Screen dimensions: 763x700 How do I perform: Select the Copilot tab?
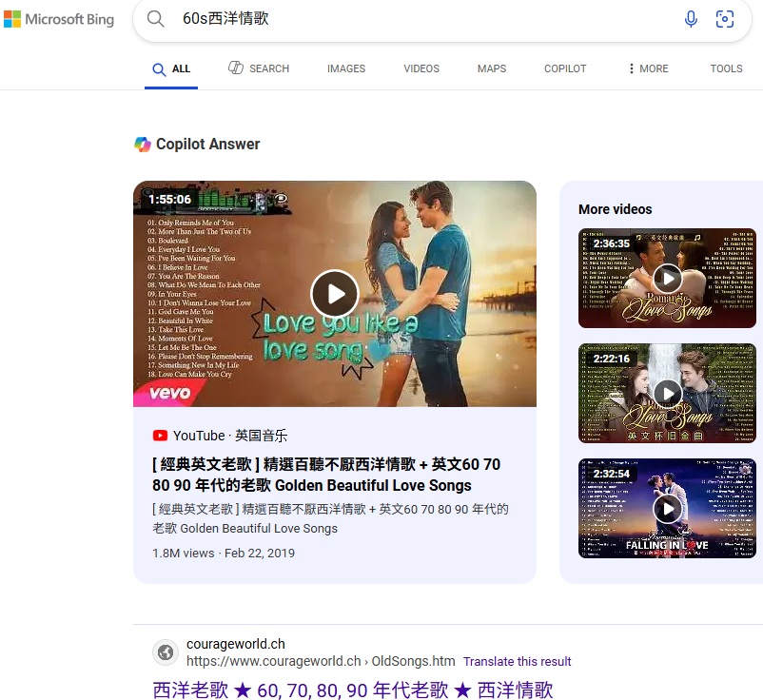click(x=565, y=68)
